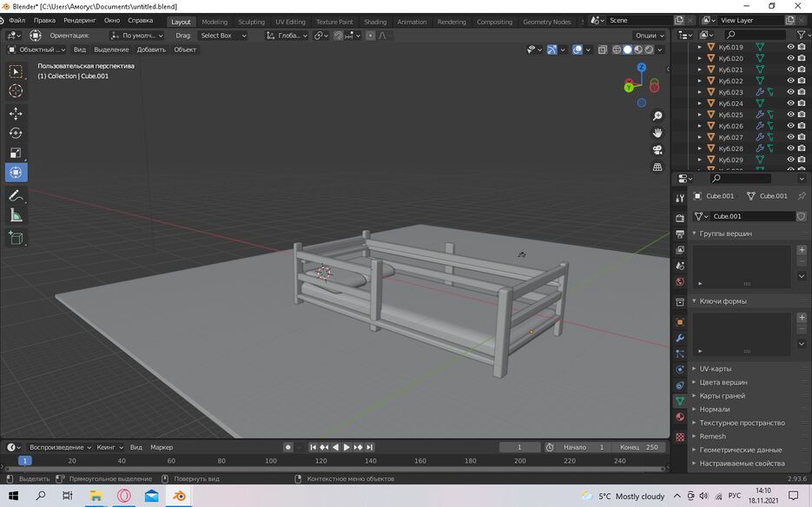Open the View Layer properties tab
812x507 pixels.
pyautogui.click(x=680, y=250)
